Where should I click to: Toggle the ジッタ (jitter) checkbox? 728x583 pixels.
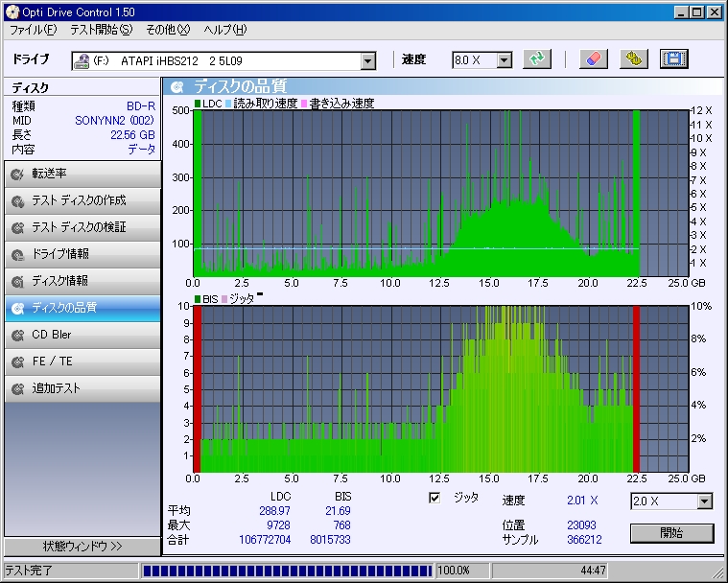(434, 498)
